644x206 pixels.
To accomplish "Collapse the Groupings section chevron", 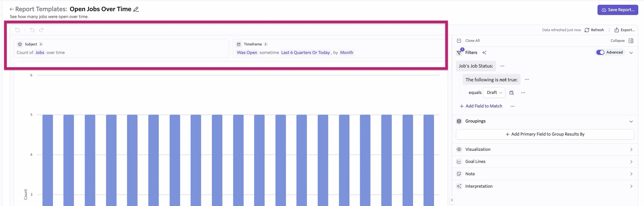I will click(x=631, y=122).
